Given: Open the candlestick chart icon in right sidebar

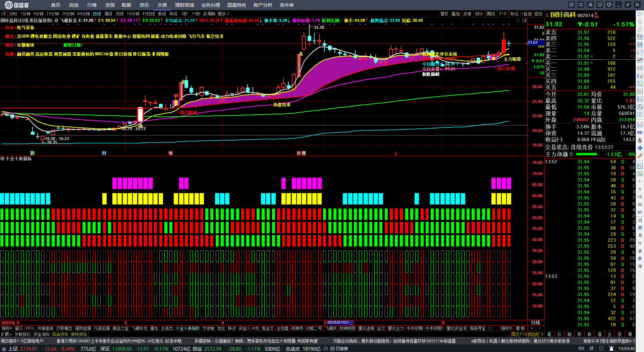Looking at the screenshot, I should tap(640, 60).
